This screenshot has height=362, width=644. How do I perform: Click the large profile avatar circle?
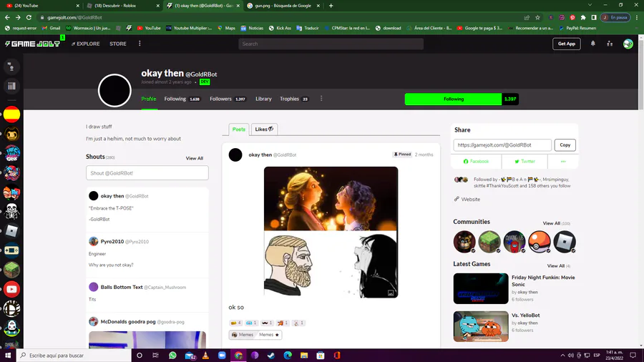[114, 90]
